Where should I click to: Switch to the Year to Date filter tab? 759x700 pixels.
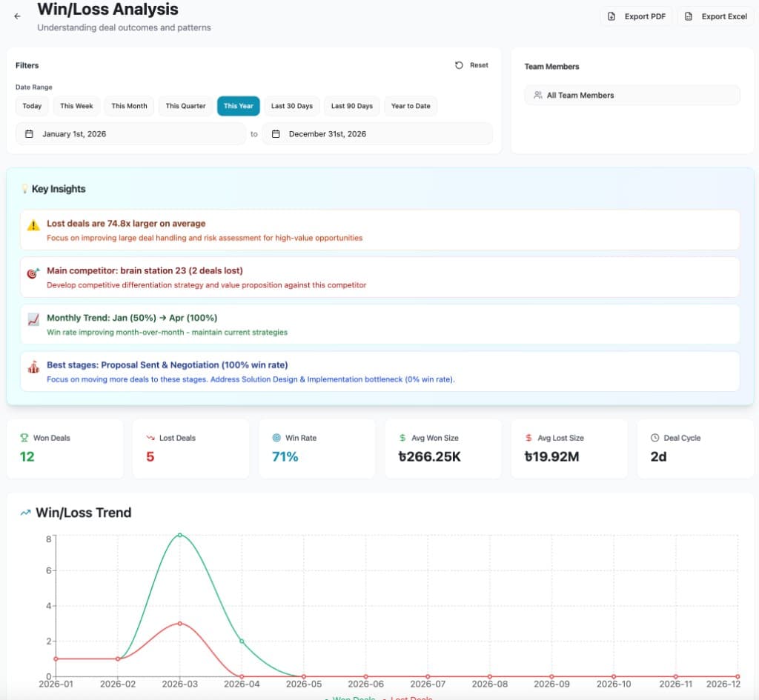click(x=411, y=106)
